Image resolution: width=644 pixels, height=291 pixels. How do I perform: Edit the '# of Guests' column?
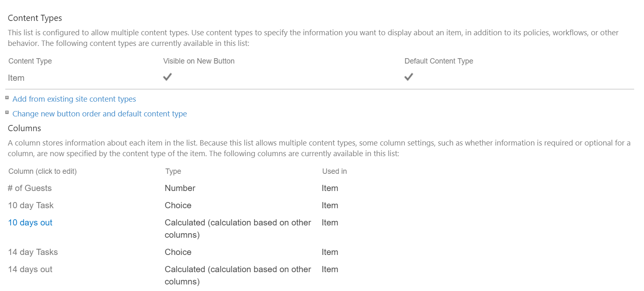tap(29, 188)
